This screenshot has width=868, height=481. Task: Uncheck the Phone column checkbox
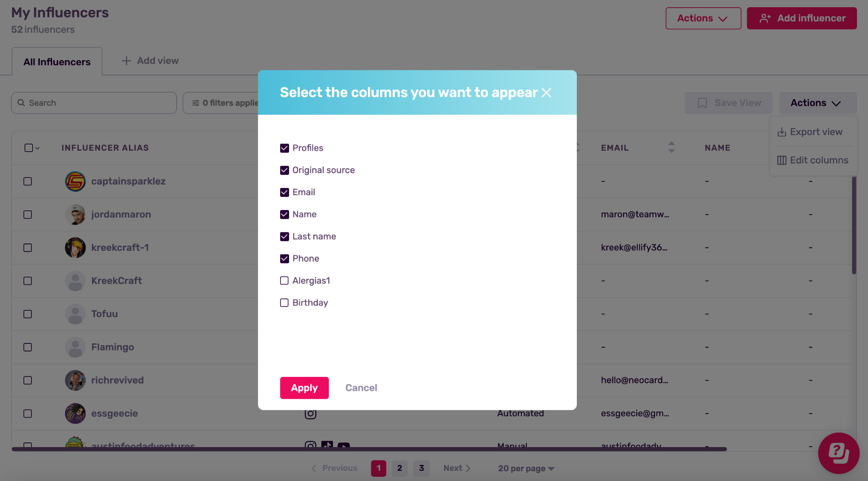(x=284, y=259)
